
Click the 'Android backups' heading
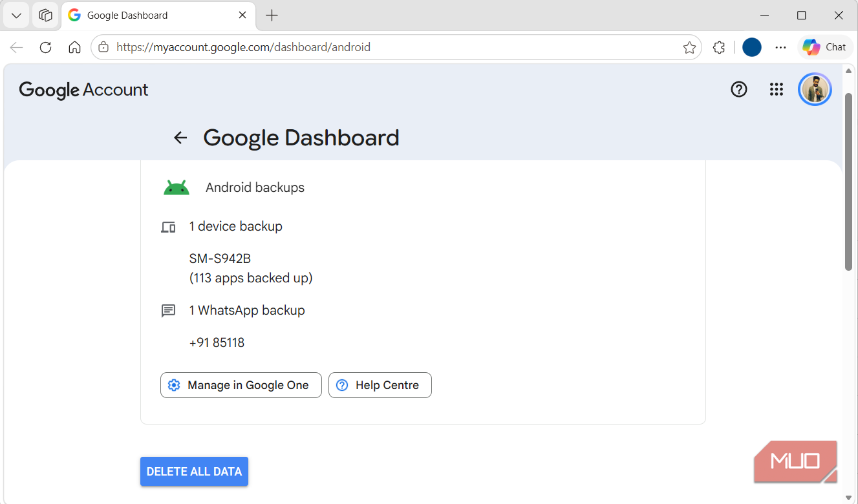pyautogui.click(x=255, y=188)
